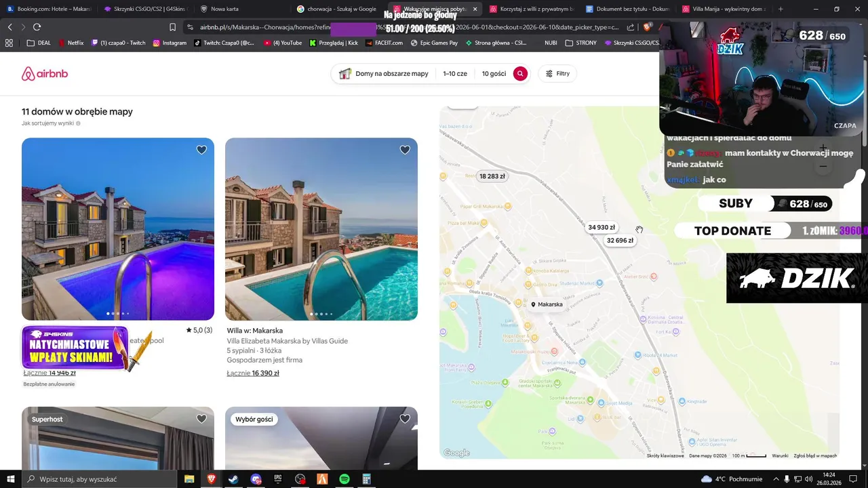
Task: Open the FACEIT.com bookmark
Action: coord(384,43)
